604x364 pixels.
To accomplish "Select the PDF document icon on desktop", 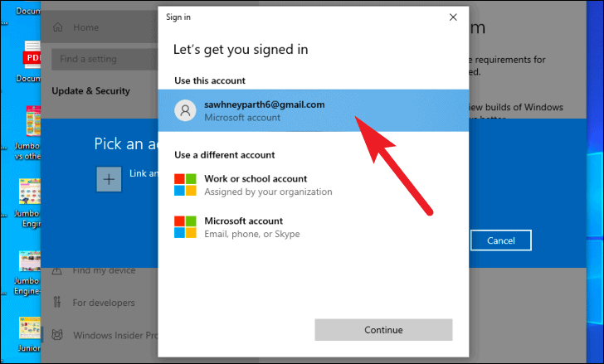I will [32, 55].
